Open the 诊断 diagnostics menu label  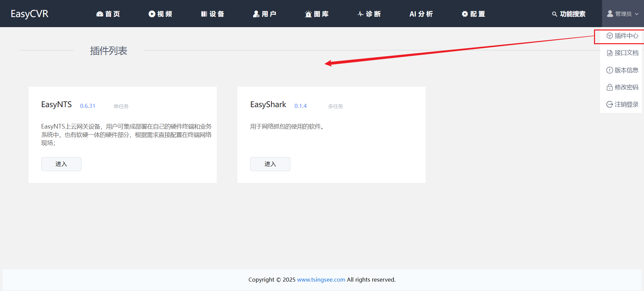click(373, 14)
